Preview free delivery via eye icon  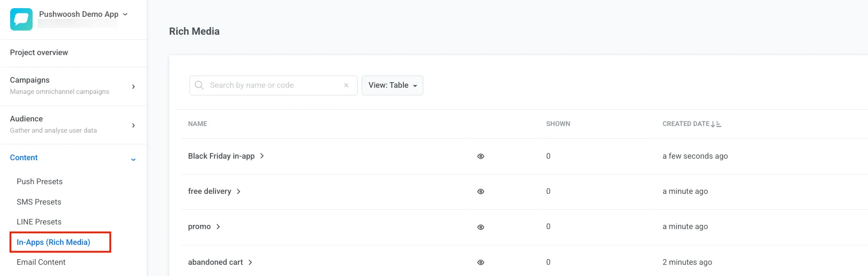click(x=480, y=192)
